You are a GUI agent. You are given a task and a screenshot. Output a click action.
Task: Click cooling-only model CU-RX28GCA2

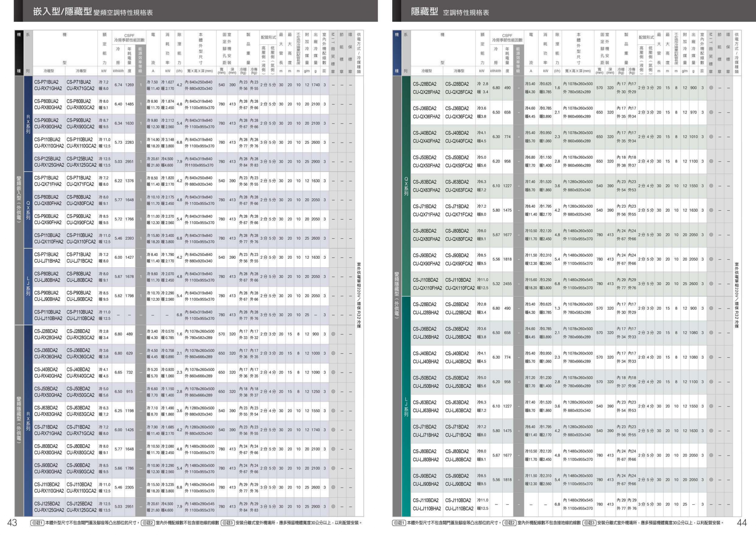[80, 337]
